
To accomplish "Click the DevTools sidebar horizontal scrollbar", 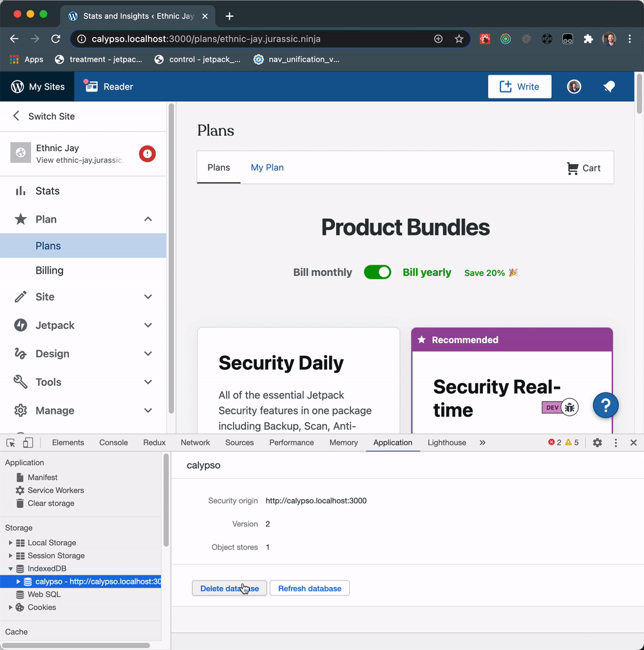I will coord(75,645).
